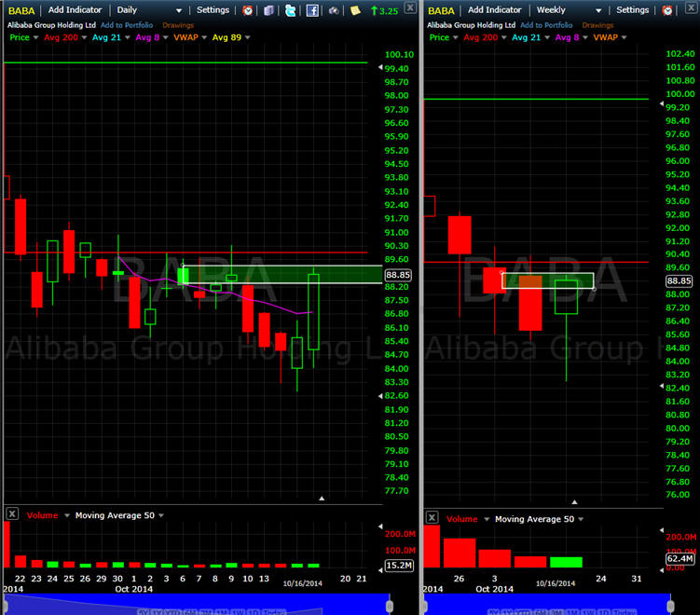Share chart via the Facebook icon
The width and height of the screenshot is (700, 615).
pos(311,10)
